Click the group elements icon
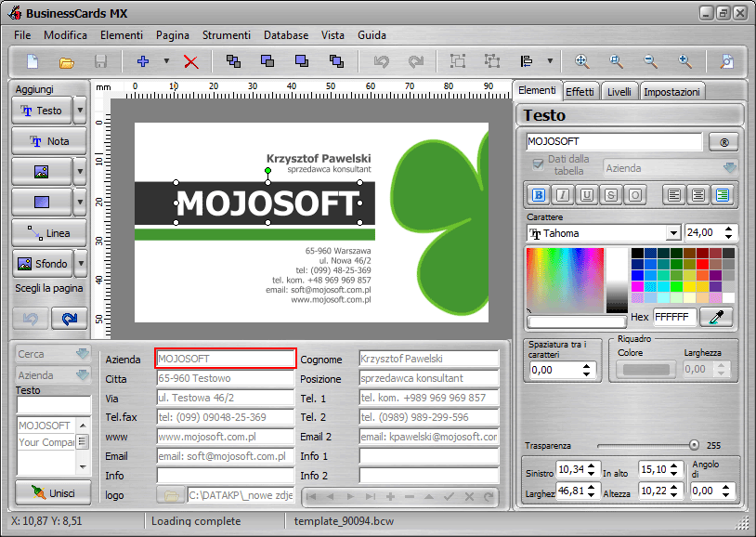Screen dimensions: 756x537 458,61
